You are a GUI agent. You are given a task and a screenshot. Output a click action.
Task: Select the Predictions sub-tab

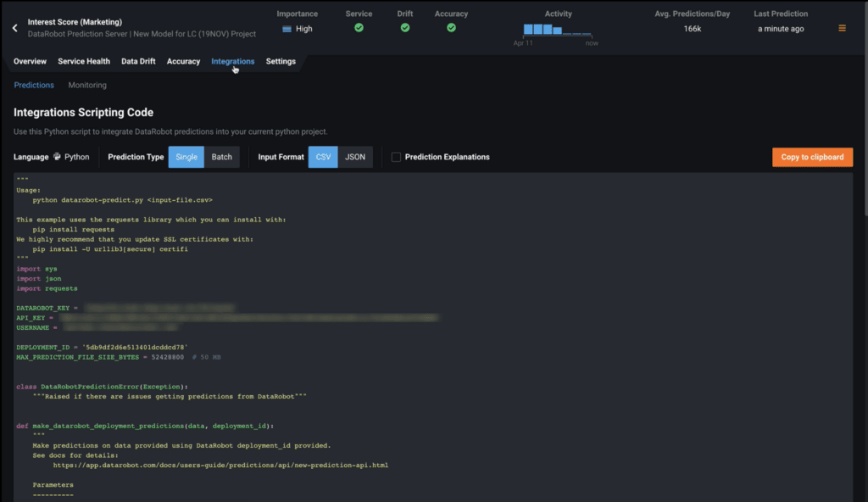point(34,86)
